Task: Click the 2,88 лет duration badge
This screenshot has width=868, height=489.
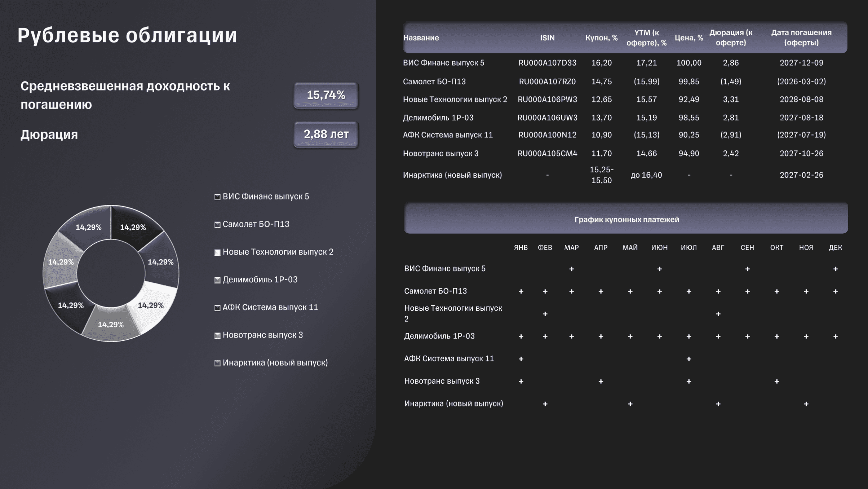Action: click(x=326, y=134)
